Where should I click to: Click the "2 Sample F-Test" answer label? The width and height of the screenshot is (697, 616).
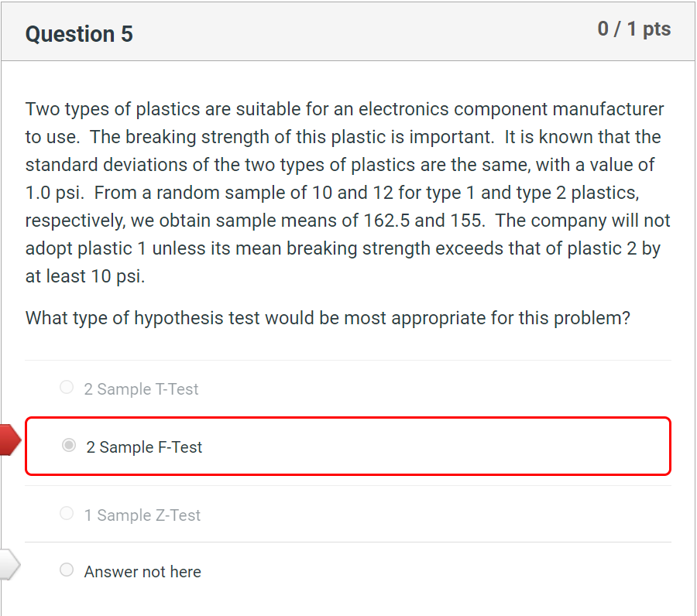[x=144, y=447]
